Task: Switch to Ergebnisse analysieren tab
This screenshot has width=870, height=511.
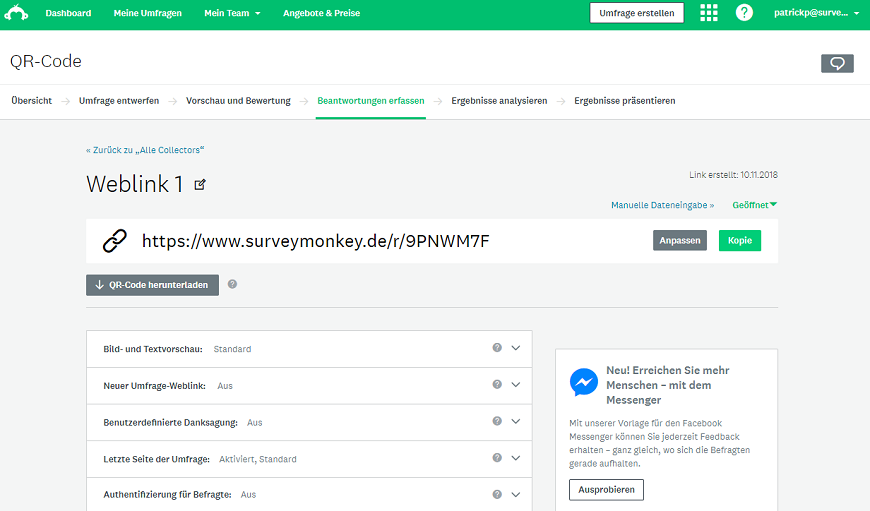Action: [499, 100]
